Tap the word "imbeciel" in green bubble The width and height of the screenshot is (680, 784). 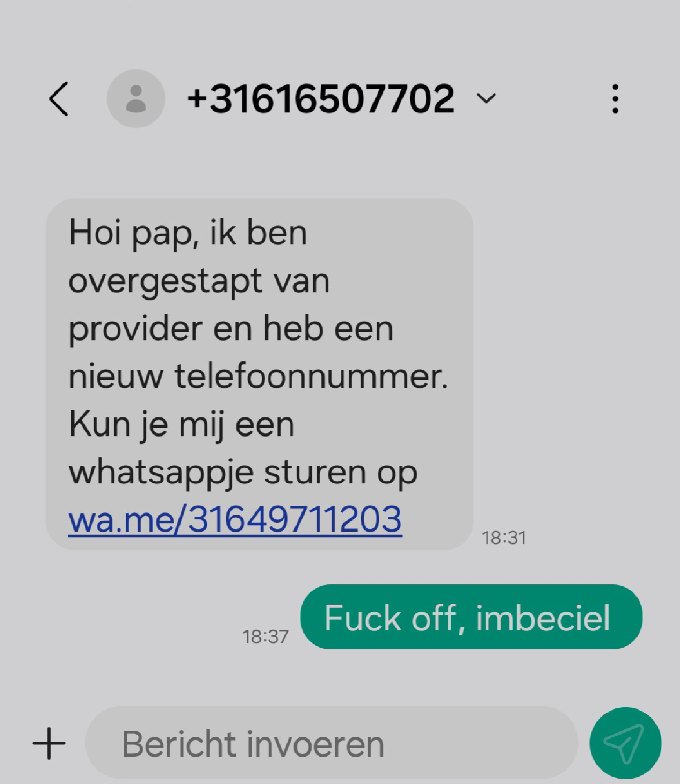pos(543,618)
